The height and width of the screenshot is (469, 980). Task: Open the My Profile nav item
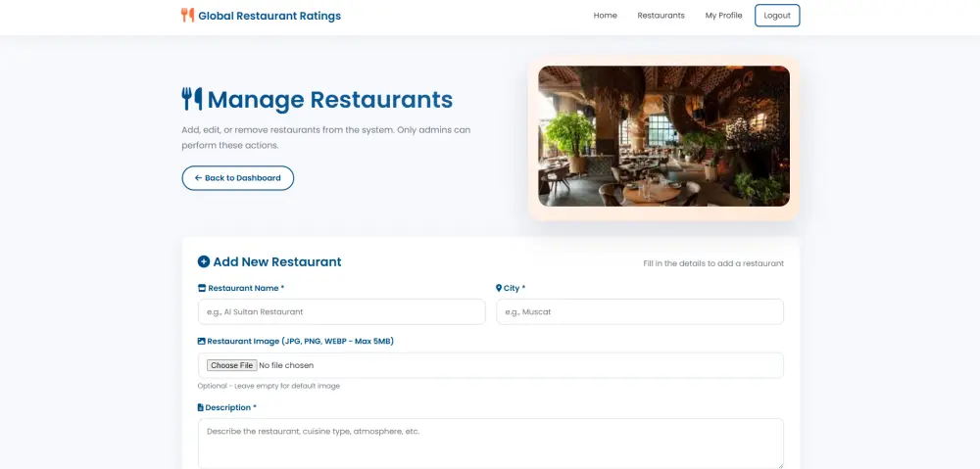point(724,16)
